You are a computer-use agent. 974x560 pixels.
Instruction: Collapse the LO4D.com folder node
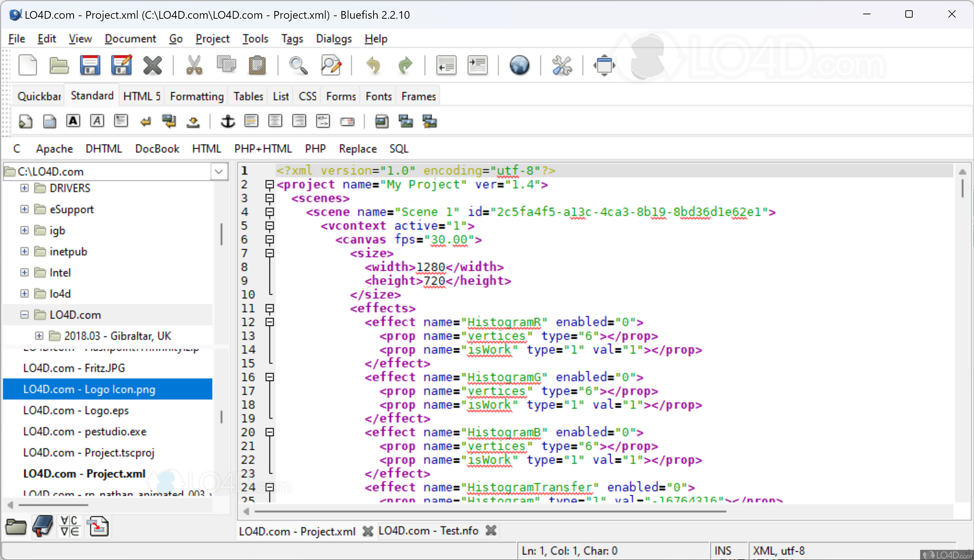[x=24, y=315]
